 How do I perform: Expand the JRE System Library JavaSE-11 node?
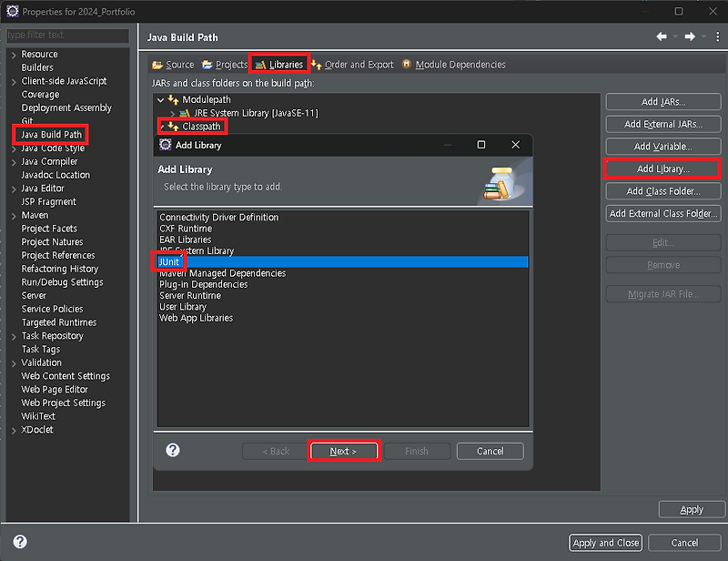click(x=173, y=113)
